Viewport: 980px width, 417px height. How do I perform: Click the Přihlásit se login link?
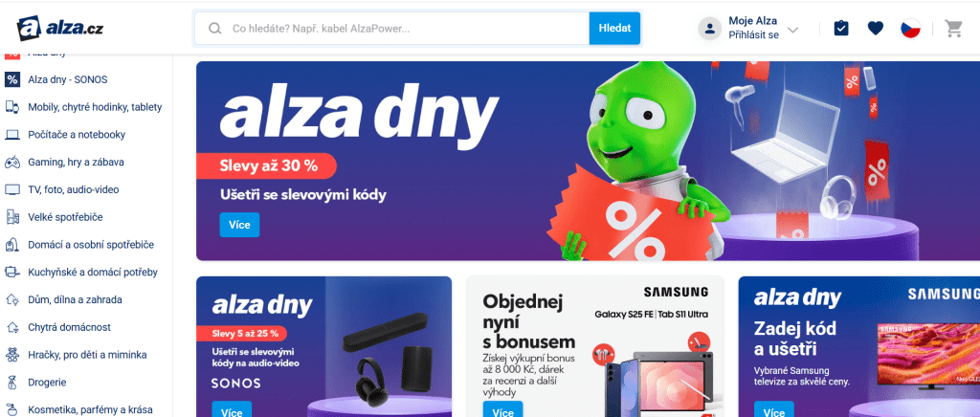[754, 35]
